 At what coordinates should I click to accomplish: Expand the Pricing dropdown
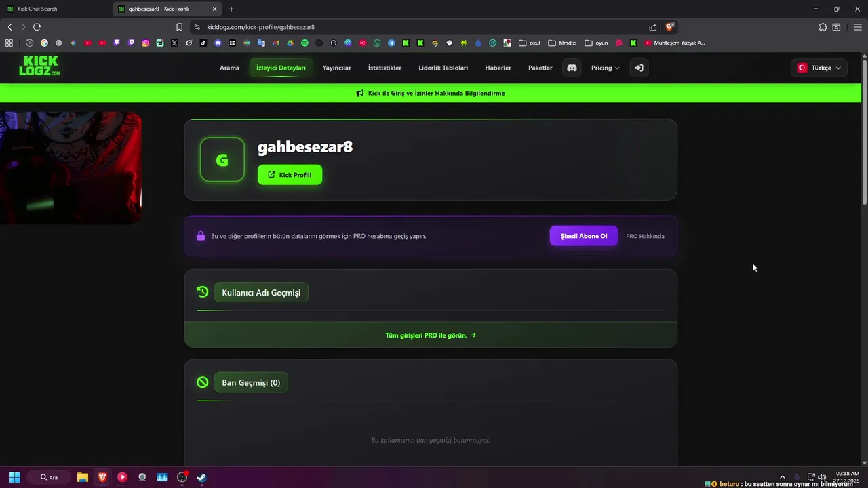click(x=605, y=68)
